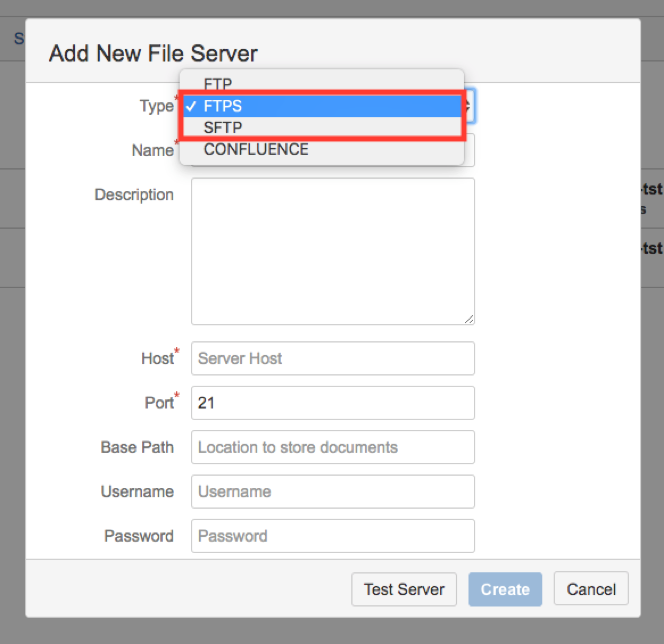Focus the Description text area
Image resolution: width=664 pixels, height=644 pixels.
[x=332, y=250]
